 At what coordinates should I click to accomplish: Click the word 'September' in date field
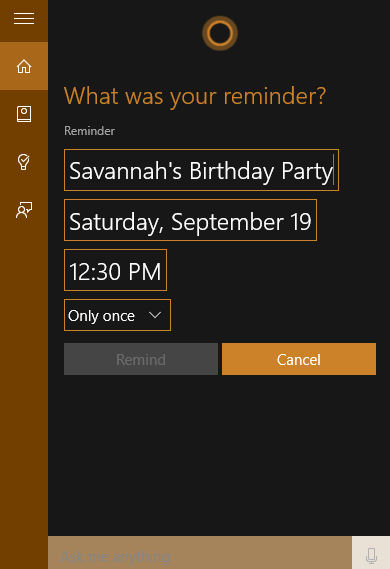[227, 222]
